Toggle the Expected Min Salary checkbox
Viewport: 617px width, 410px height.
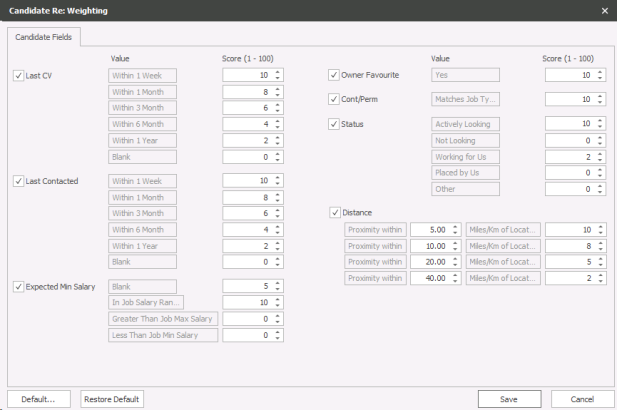(18, 286)
